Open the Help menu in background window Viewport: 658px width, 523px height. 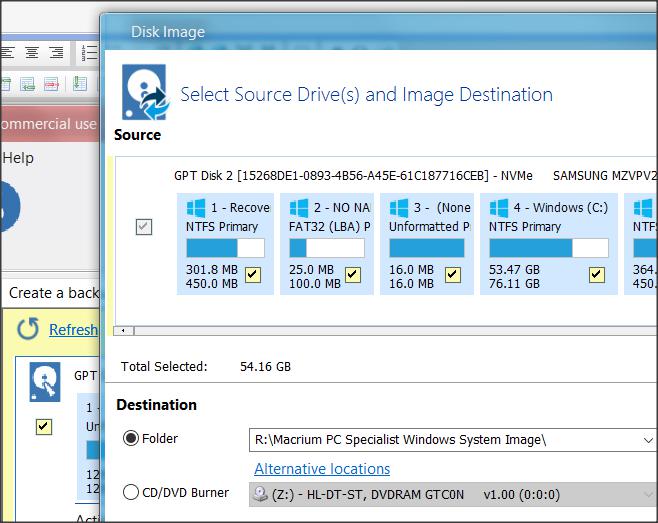[x=18, y=158]
